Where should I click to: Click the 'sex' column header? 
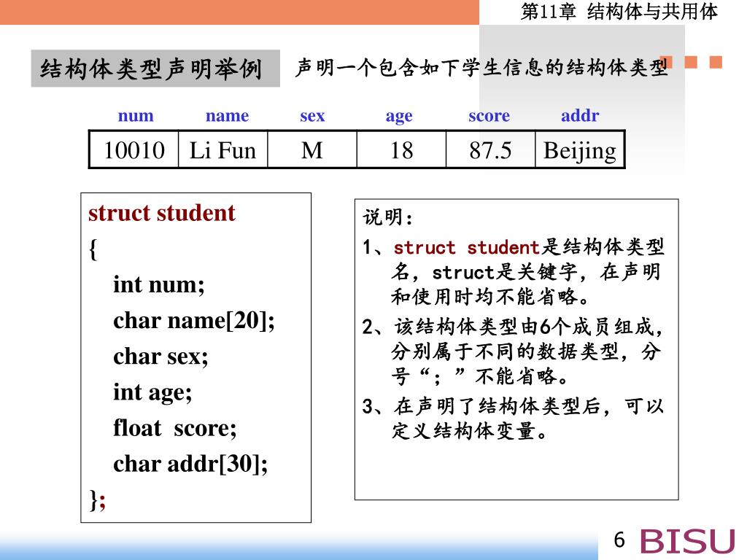pos(312,115)
